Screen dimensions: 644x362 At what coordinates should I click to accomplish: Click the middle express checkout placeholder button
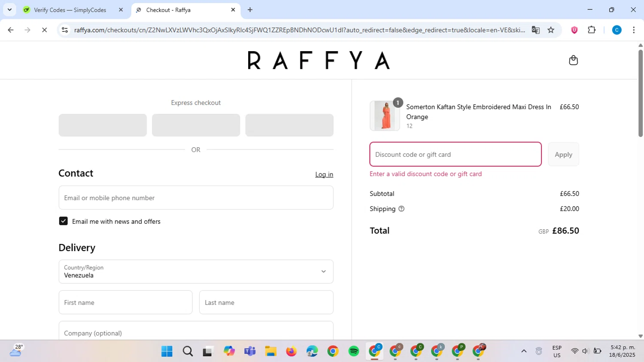(x=196, y=125)
